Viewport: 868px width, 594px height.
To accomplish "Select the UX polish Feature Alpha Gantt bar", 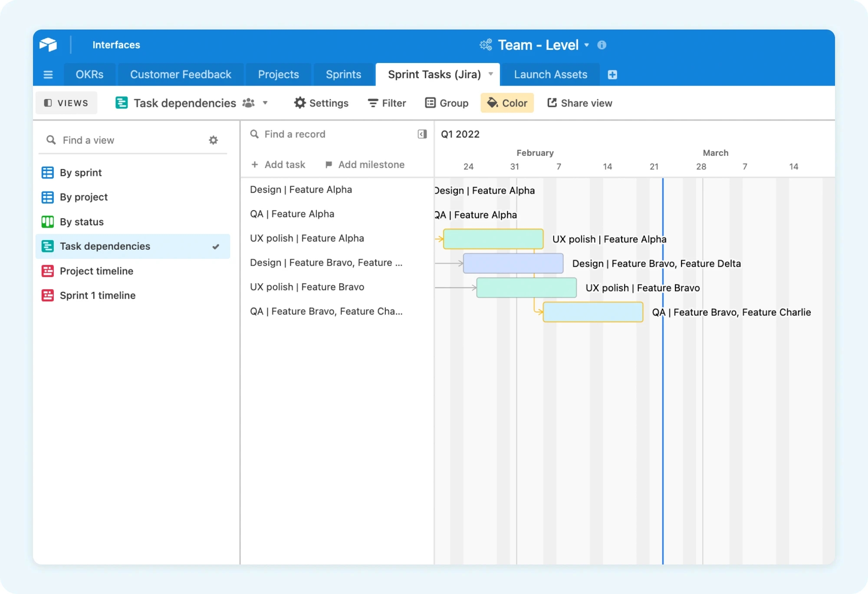I will coord(493,239).
